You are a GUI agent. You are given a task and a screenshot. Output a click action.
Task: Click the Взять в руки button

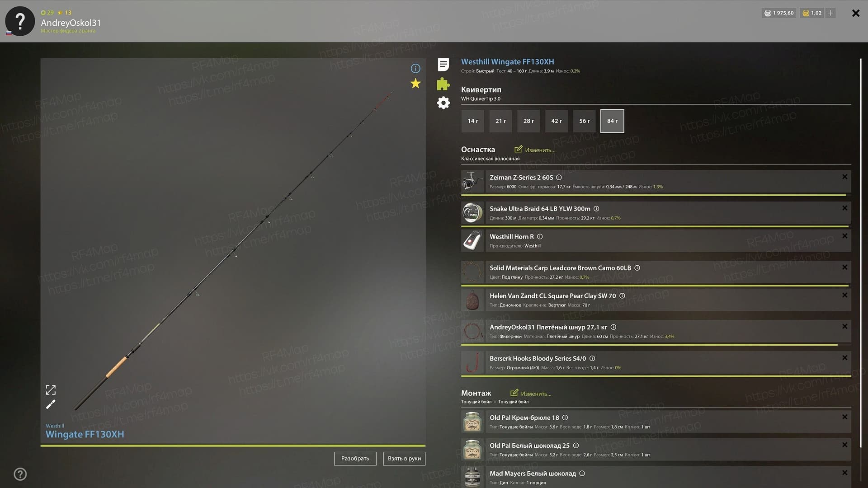[x=404, y=458]
